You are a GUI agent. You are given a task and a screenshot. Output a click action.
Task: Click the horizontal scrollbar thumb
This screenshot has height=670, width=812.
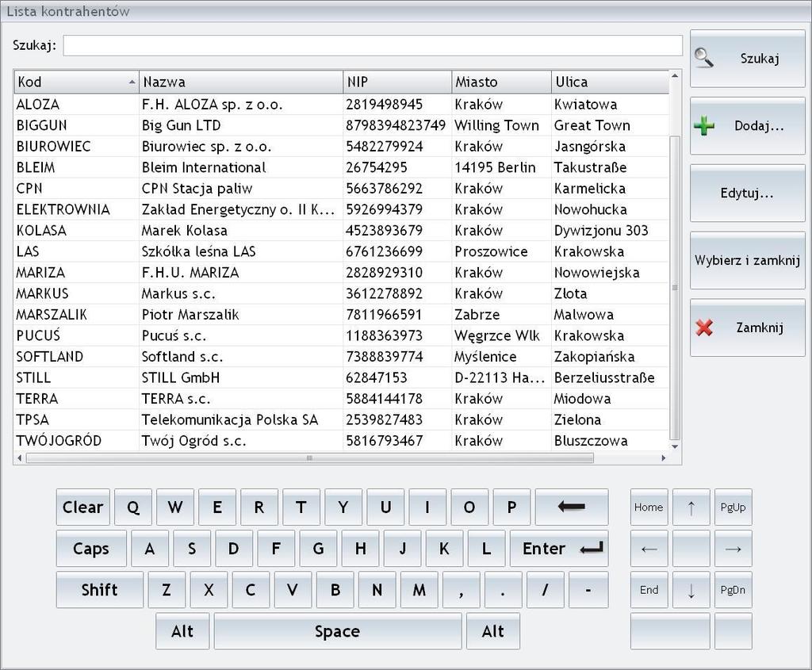(x=310, y=458)
